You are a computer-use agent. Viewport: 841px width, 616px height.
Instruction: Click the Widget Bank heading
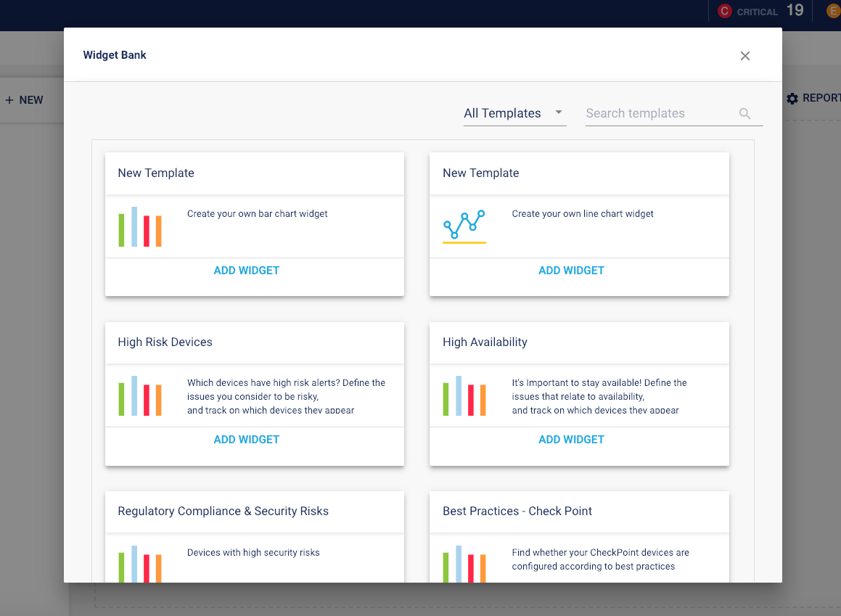pos(115,55)
